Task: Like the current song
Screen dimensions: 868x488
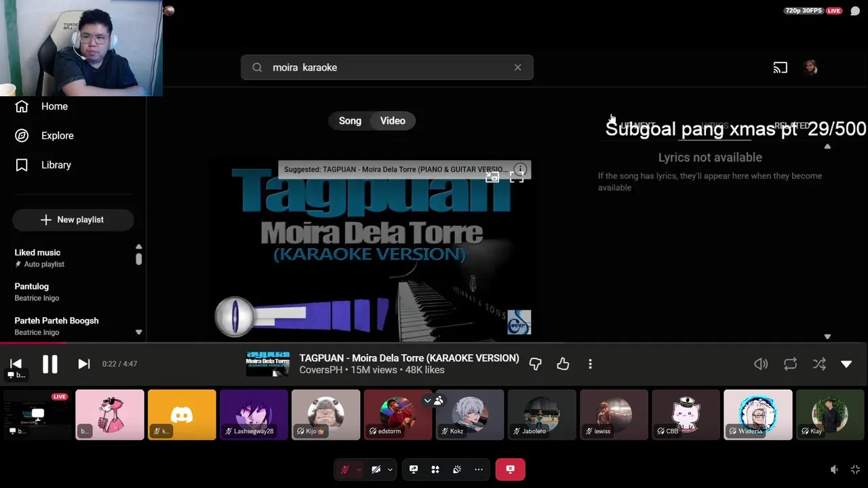Action: click(x=563, y=364)
